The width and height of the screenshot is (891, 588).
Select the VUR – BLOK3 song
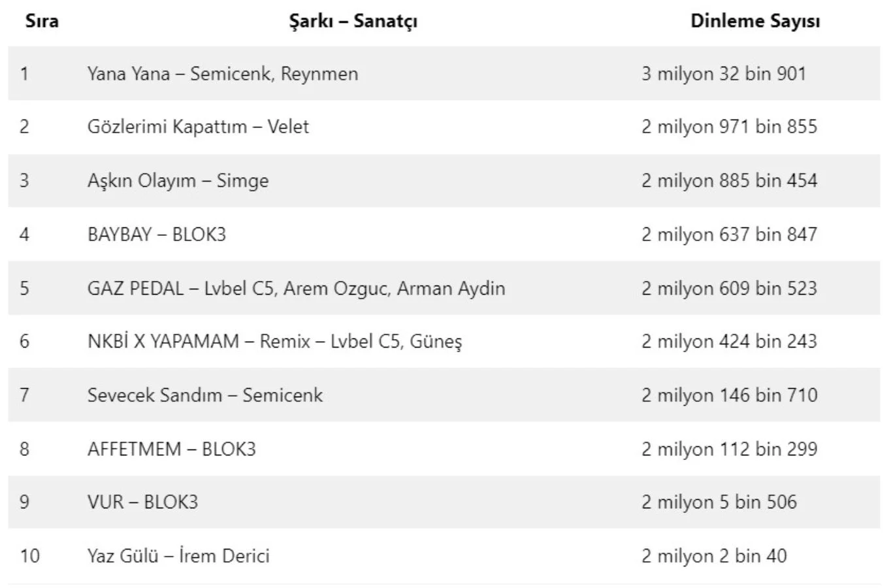coord(142,502)
